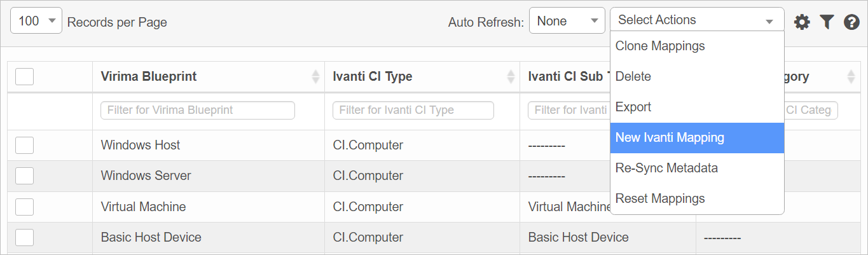Open the Records per Page dropdown

point(36,21)
